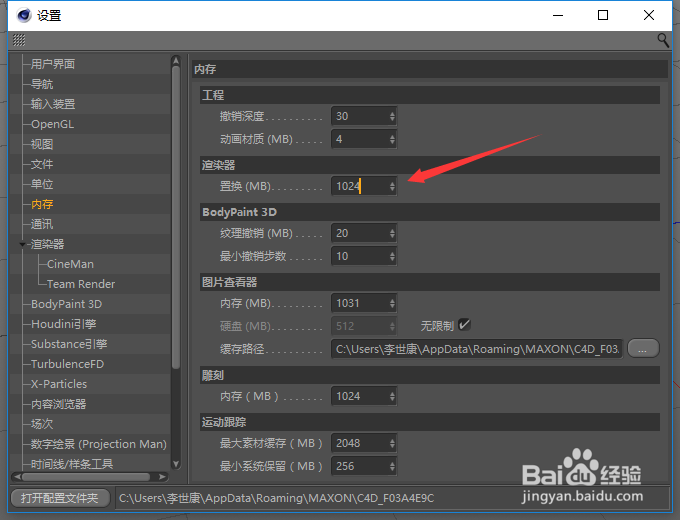The height and width of the screenshot is (520, 680).
Task: Open the OpenGL settings page
Action: (x=52, y=124)
